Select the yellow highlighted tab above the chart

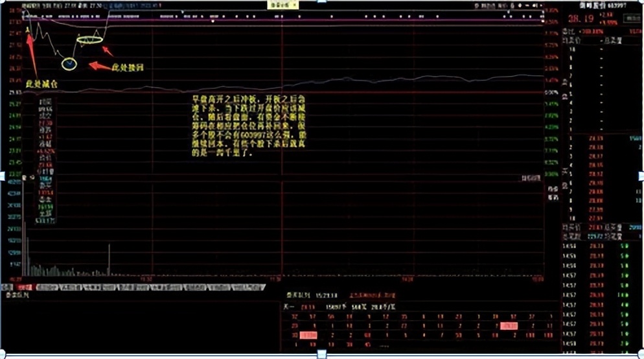click(x=283, y=5)
